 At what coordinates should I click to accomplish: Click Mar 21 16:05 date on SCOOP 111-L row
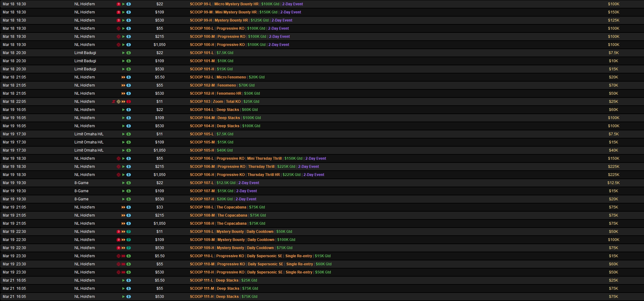pyautogui.click(x=14, y=280)
